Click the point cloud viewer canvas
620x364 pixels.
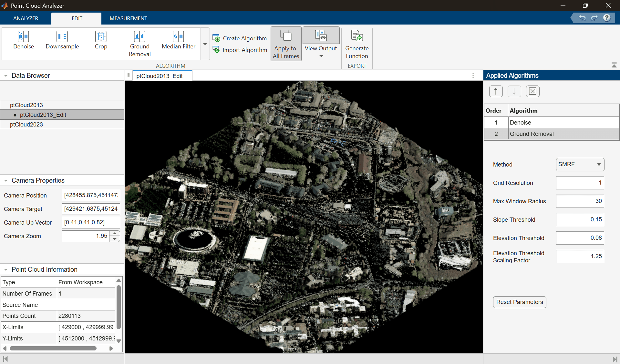[x=304, y=217]
